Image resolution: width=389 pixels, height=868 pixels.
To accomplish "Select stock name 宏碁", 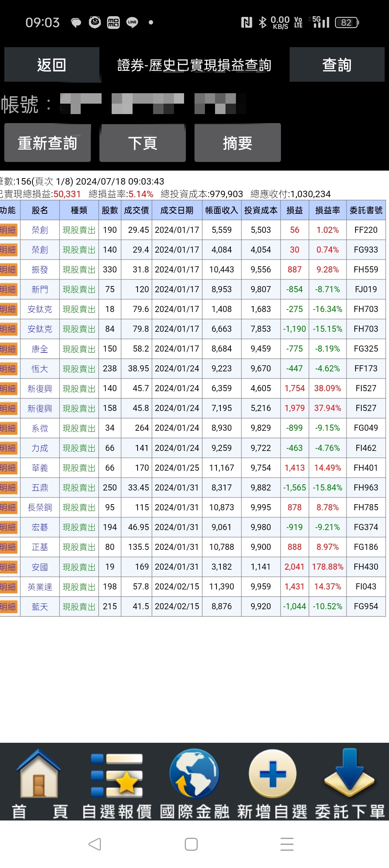I will [x=40, y=527].
